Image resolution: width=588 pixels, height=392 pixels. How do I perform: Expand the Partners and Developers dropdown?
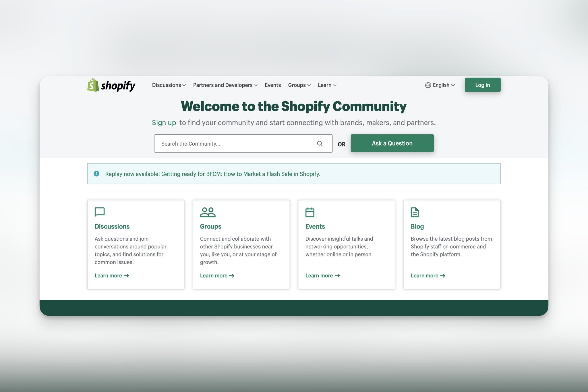coord(225,85)
